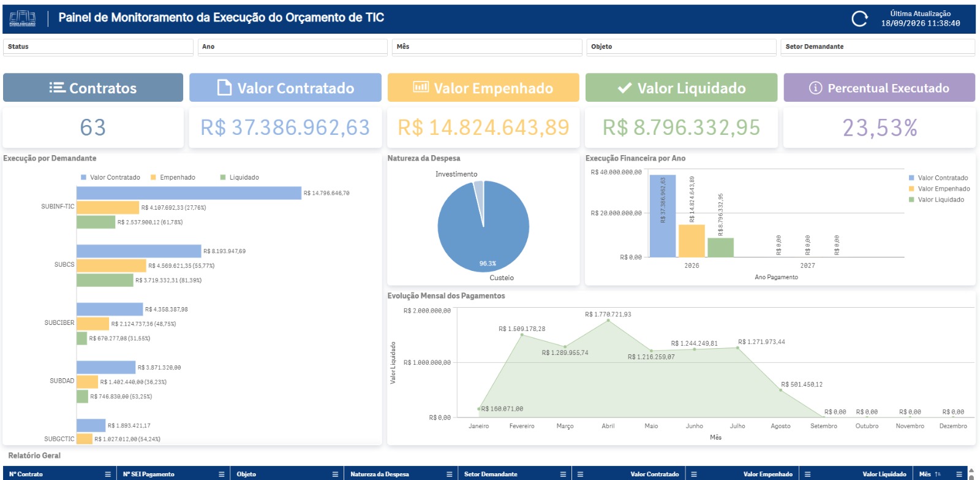The width and height of the screenshot is (980, 480).
Task: Click the refresh icon beside Última Atualização
Action: click(859, 19)
